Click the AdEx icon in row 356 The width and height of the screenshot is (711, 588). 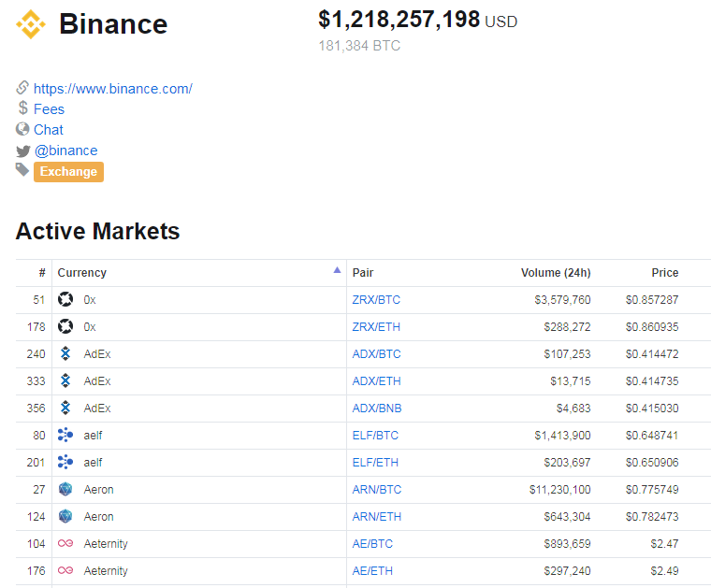pyautogui.click(x=65, y=409)
